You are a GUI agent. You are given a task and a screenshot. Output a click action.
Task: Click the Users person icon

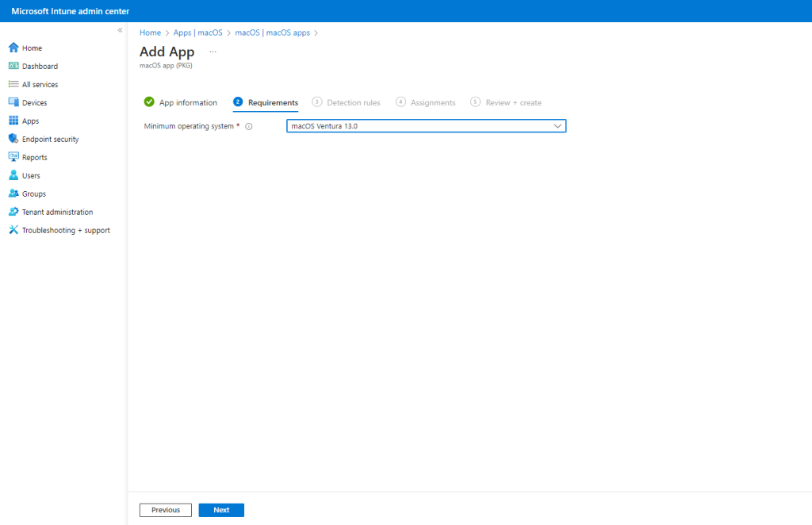pos(13,175)
